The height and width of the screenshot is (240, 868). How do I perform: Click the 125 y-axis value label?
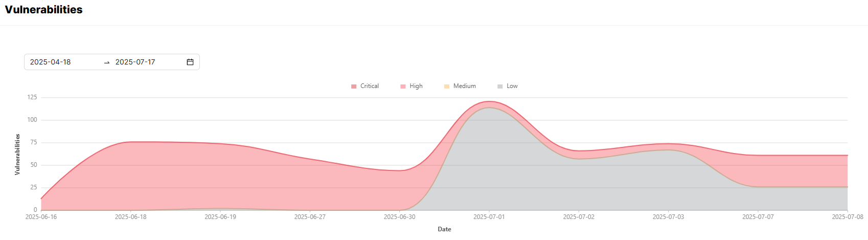coord(32,97)
